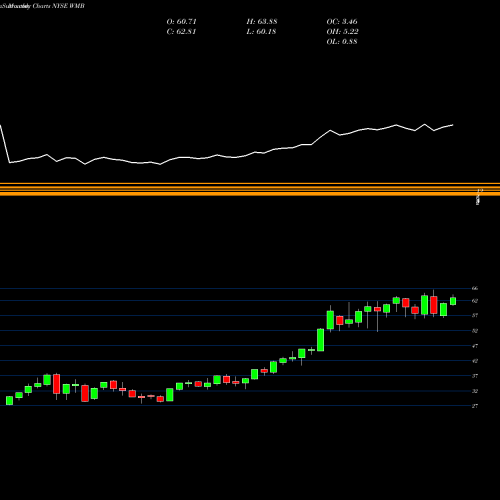
Task: Click the price axis label '52'
Action: tap(475, 331)
